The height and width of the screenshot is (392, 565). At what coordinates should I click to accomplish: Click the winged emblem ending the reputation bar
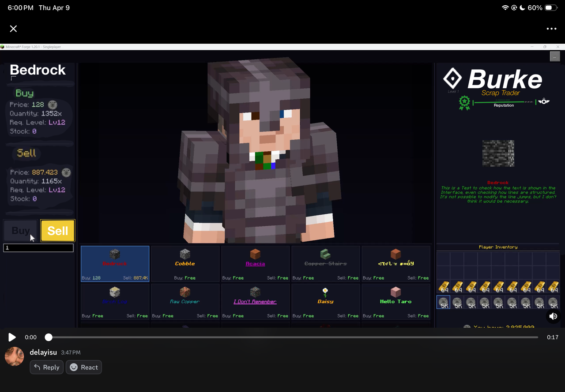tap(544, 101)
